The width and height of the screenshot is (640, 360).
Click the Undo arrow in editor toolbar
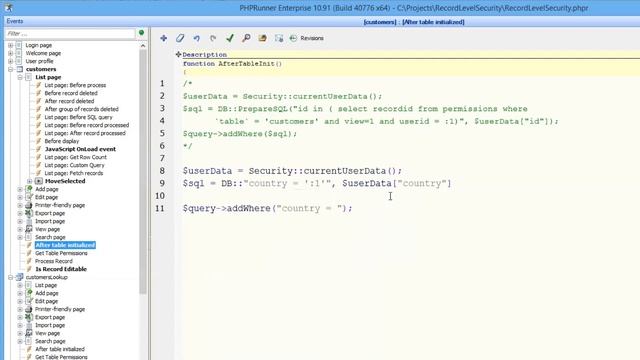[x=197, y=38]
